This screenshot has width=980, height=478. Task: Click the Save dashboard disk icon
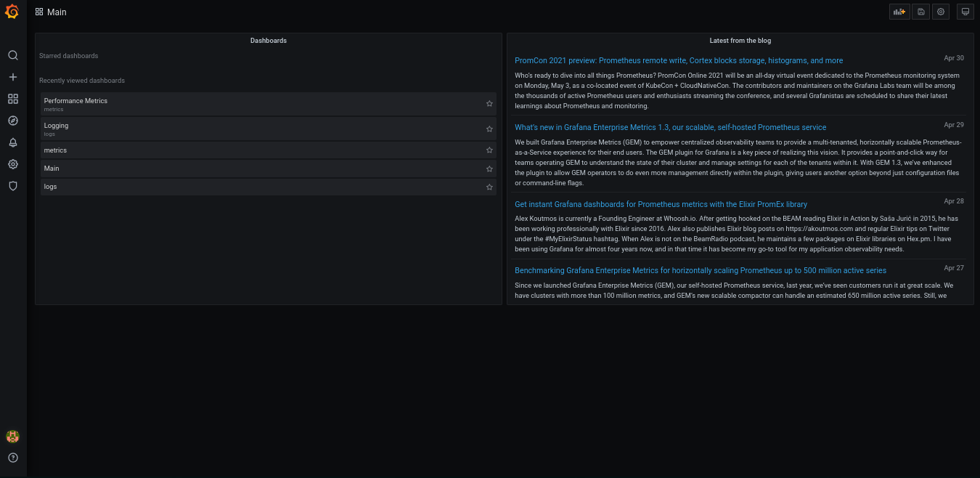point(921,12)
